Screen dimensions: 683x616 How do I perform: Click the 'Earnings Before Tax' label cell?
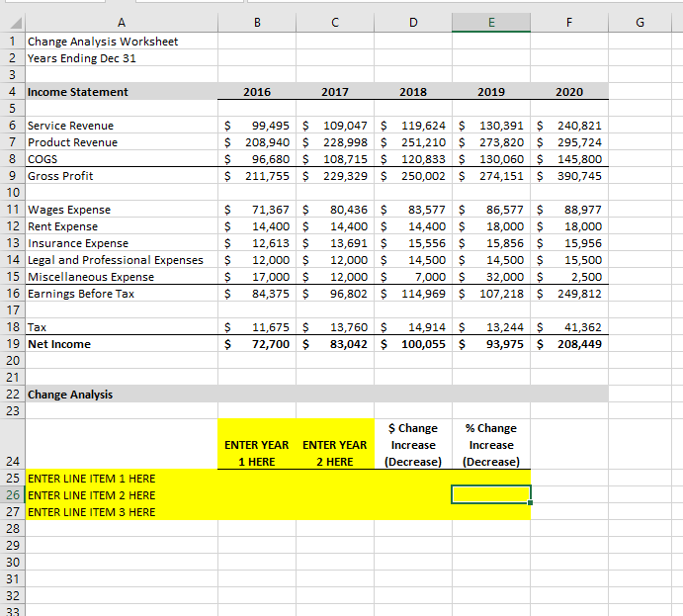pos(122,294)
